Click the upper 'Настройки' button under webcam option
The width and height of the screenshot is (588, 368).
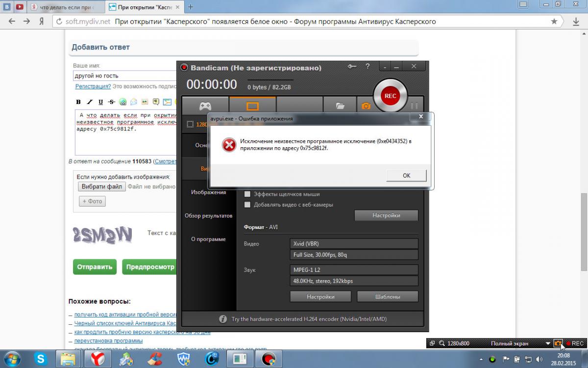tap(386, 215)
